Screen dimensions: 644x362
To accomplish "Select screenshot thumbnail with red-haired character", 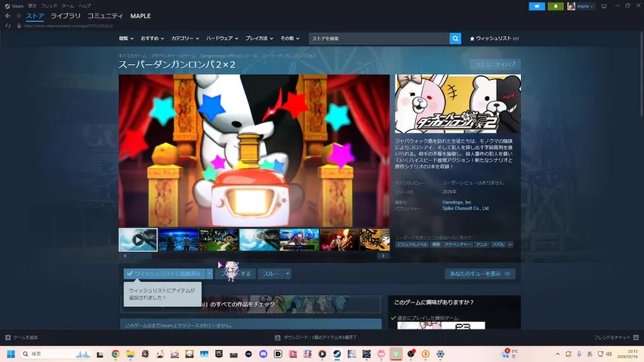I will coord(339,240).
